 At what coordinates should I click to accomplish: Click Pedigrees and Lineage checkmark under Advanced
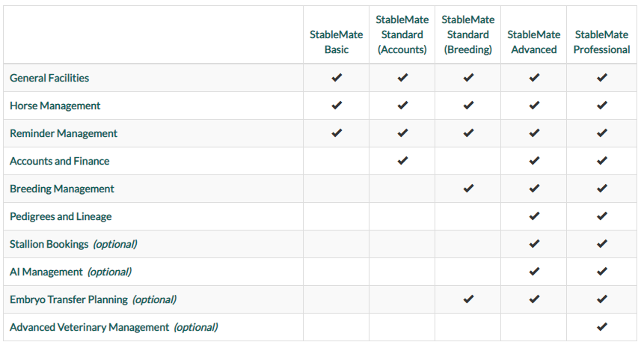[x=534, y=216]
